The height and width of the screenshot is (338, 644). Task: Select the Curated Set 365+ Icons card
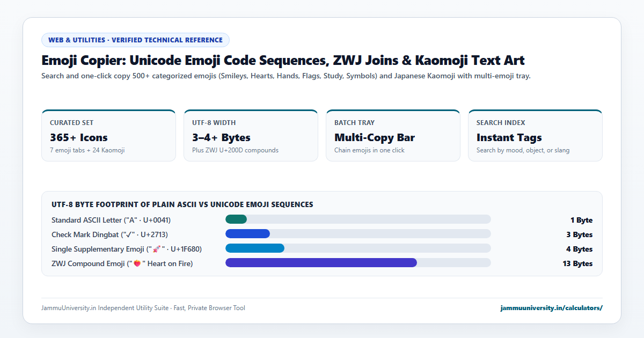pos(108,135)
